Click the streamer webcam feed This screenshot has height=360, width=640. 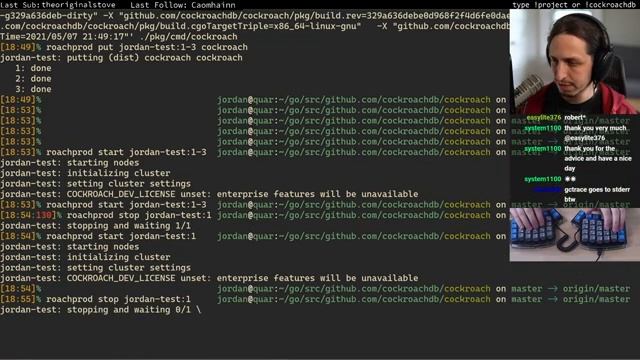click(x=574, y=61)
